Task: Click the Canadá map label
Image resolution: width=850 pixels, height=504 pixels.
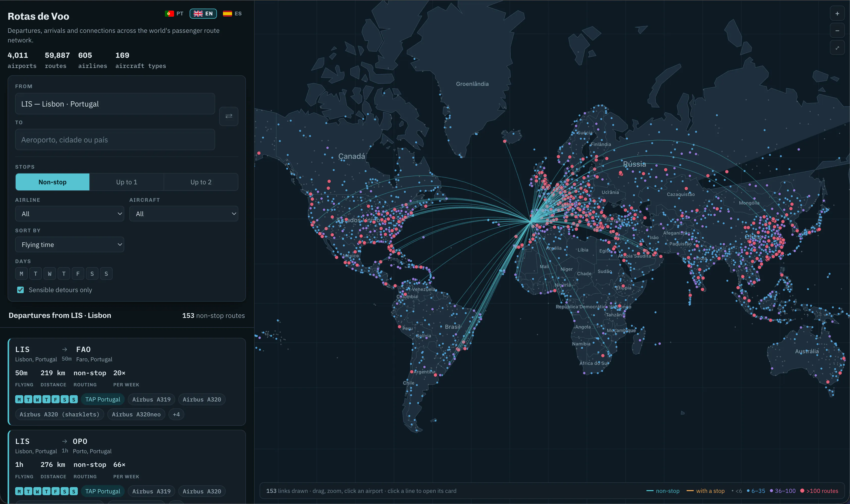Action: [352, 156]
